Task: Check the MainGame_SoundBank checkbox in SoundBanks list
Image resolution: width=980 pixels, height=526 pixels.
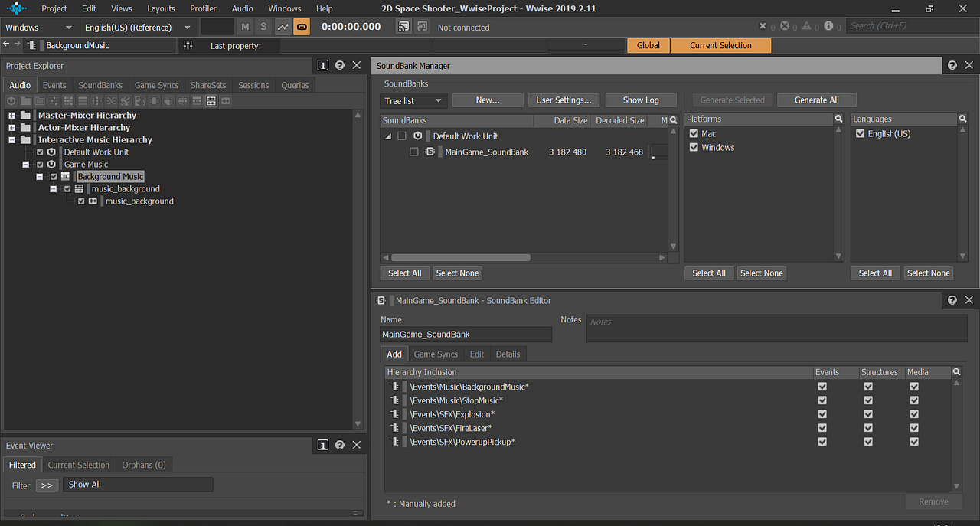Action: coord(413,152)
